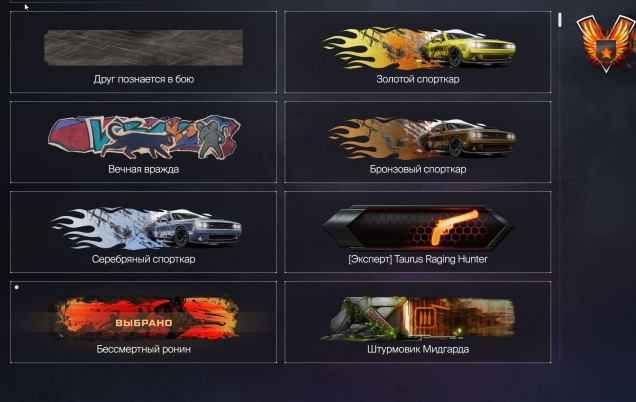Click the Вечная вражда caption text
Viewport: 636px width, 402px height.
click(x=144, y=169)
